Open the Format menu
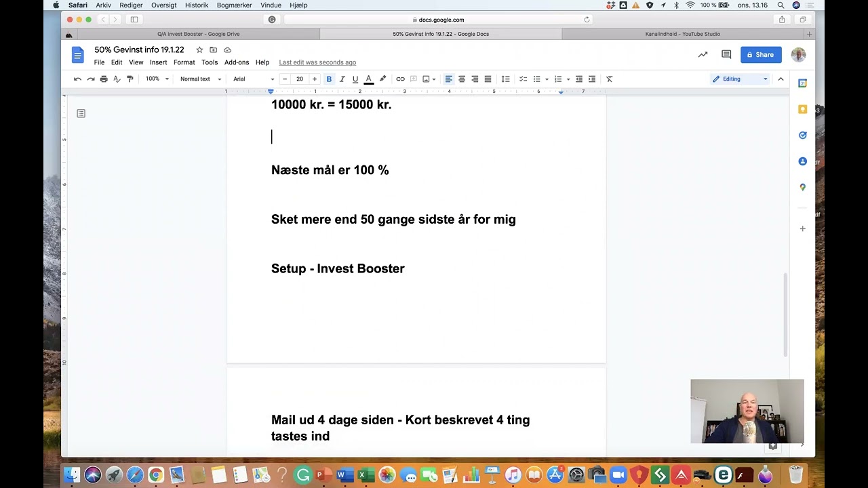The image size is (868, 488). coord(184,62)
